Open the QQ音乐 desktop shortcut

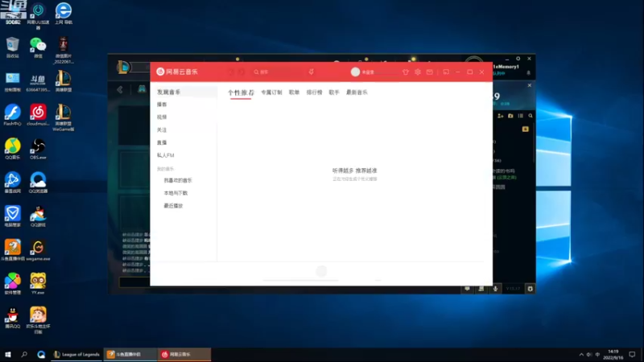(x=13, y=149)
